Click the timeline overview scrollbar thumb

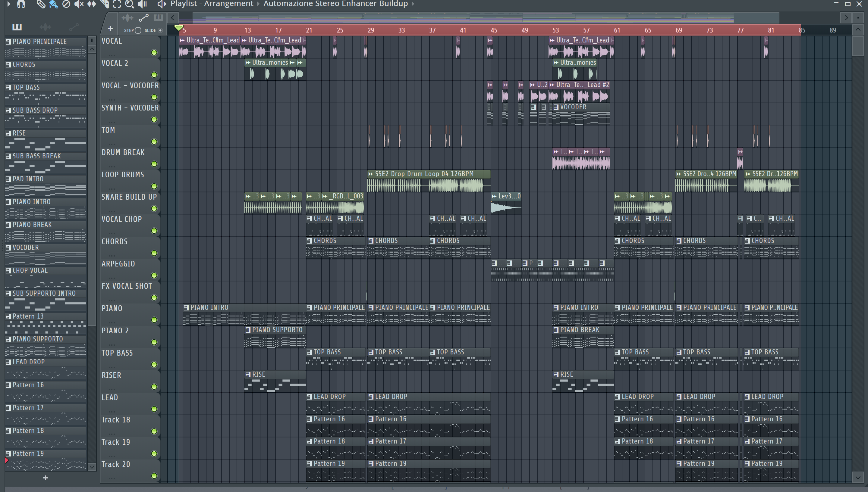click(486, 17)
